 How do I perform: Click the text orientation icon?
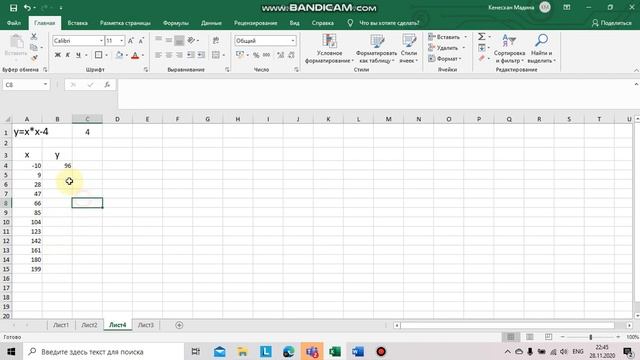tap(191, 40)
